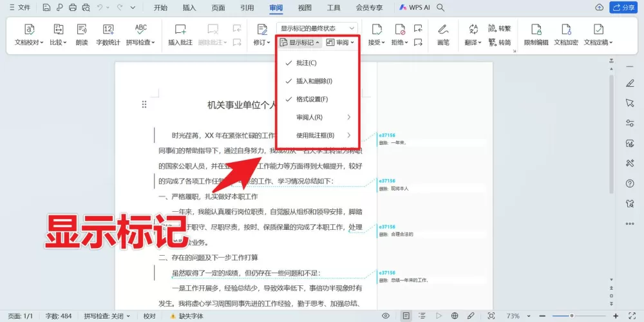Select the 画笔 pen tool
Image resolution: width=644 pixels, height=322 pixels.
point(443,35)
